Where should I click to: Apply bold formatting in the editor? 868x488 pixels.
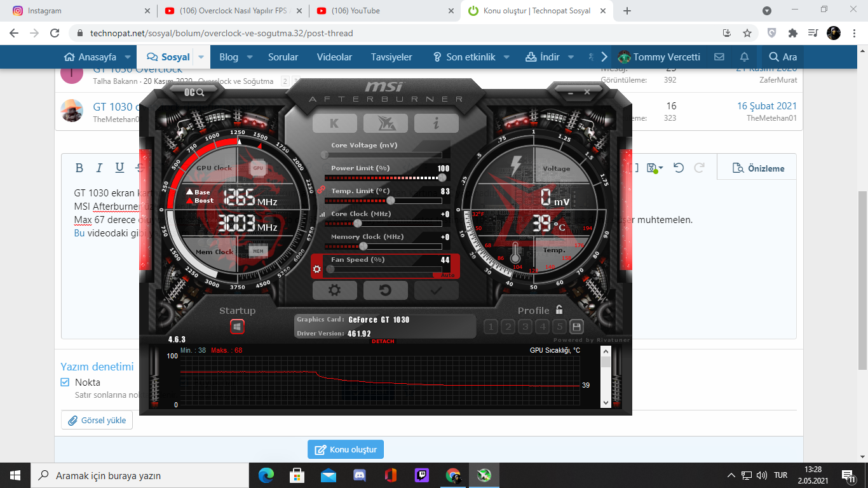[79, 168]
